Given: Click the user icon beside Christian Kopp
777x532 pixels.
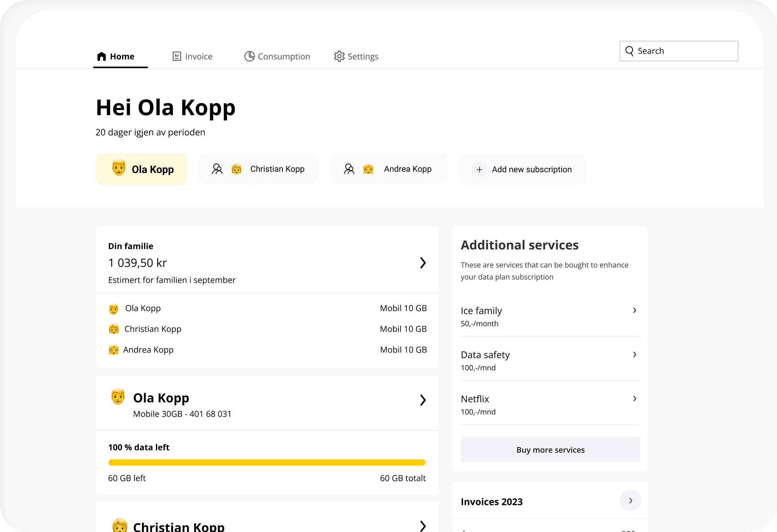Looking at the screenshot, I should point(217,169).
